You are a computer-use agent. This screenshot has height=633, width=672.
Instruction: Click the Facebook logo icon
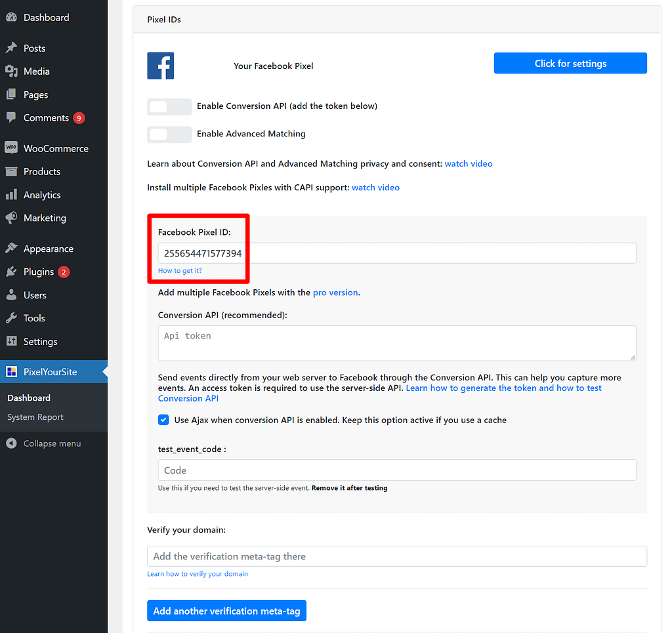(x=161, y=66)
